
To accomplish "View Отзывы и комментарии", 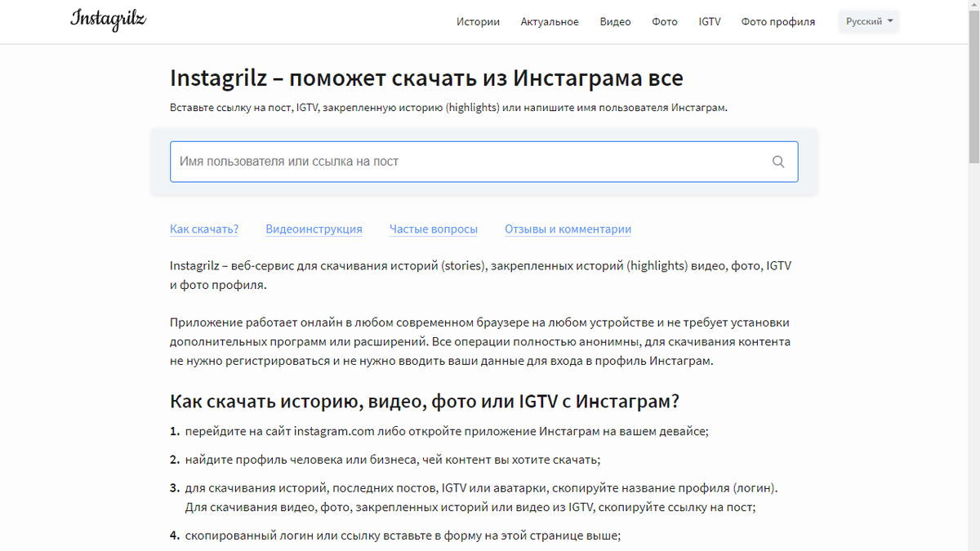I will pyautogui.click(x=568, y=229).
